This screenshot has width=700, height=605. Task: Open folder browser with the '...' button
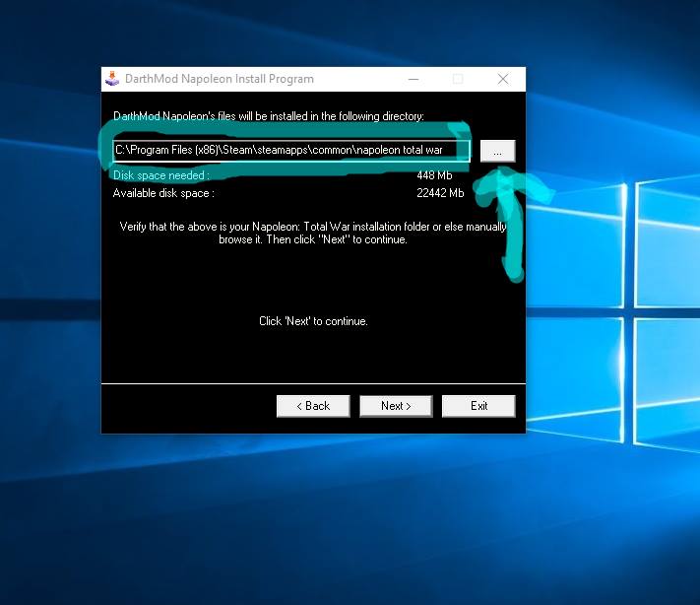pos(498,151)
